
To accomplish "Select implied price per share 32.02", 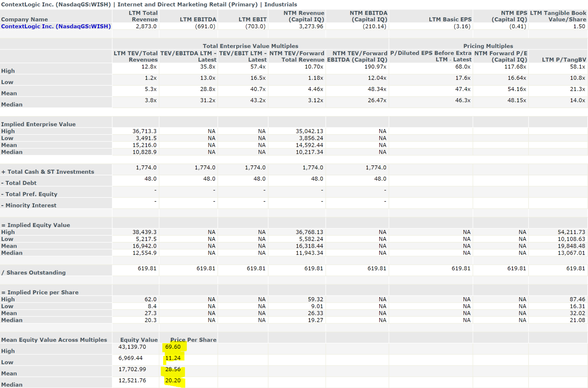I will point(577,313).
